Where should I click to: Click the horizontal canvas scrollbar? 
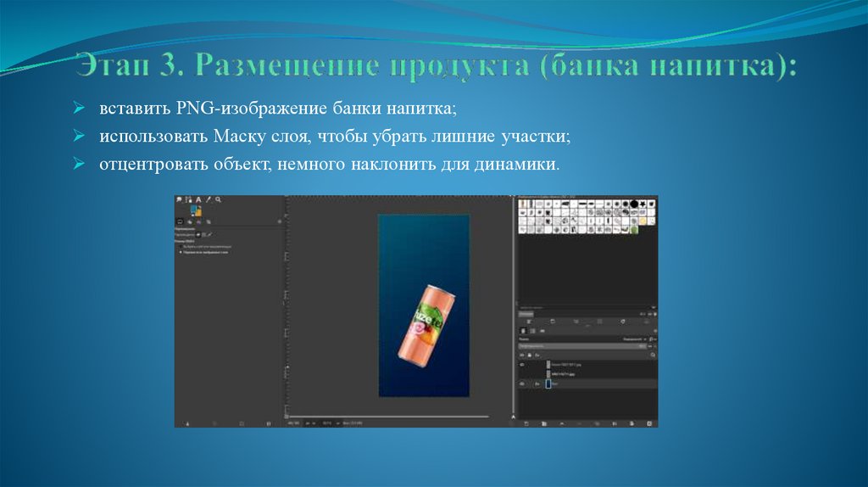click(x=388, y=417)
